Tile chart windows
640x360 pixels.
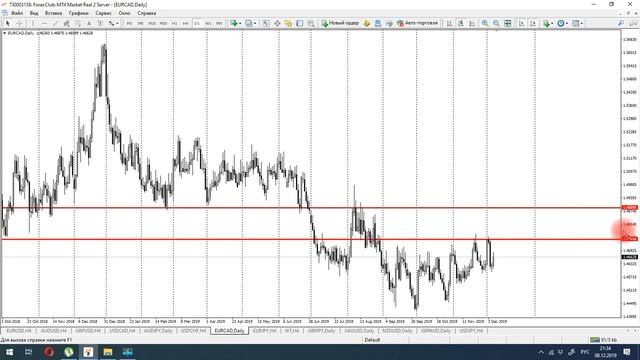tap(507, 23)
